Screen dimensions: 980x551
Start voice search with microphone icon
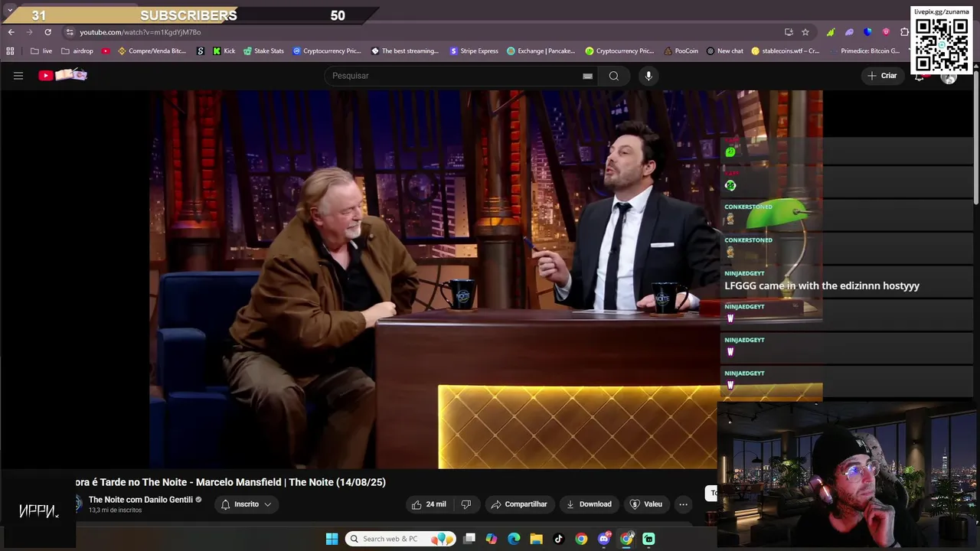click(x=648, y=76)
